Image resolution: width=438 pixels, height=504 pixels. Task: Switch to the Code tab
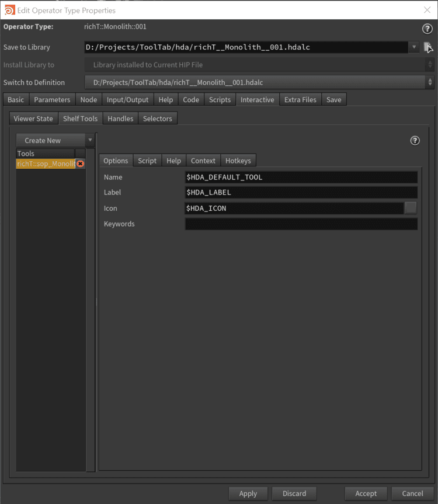pos(191,100)
